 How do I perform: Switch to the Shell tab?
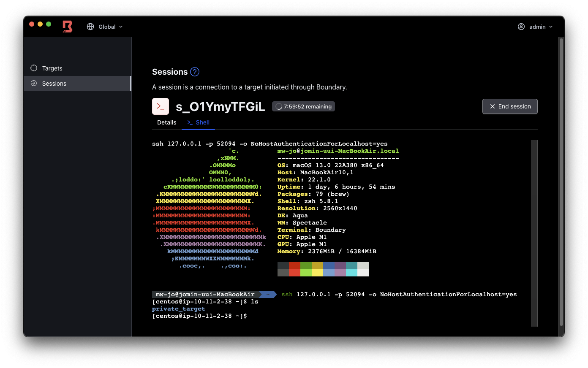(x=199, y=122)
